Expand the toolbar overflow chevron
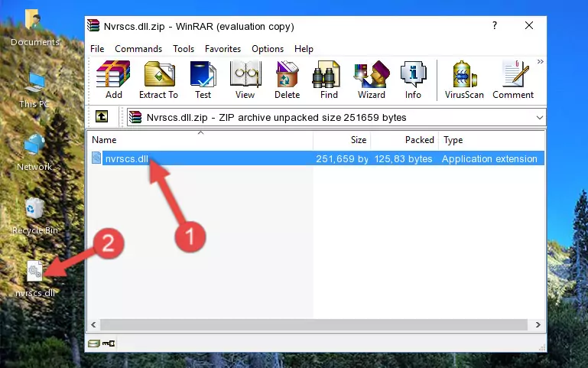 [540, 61]
